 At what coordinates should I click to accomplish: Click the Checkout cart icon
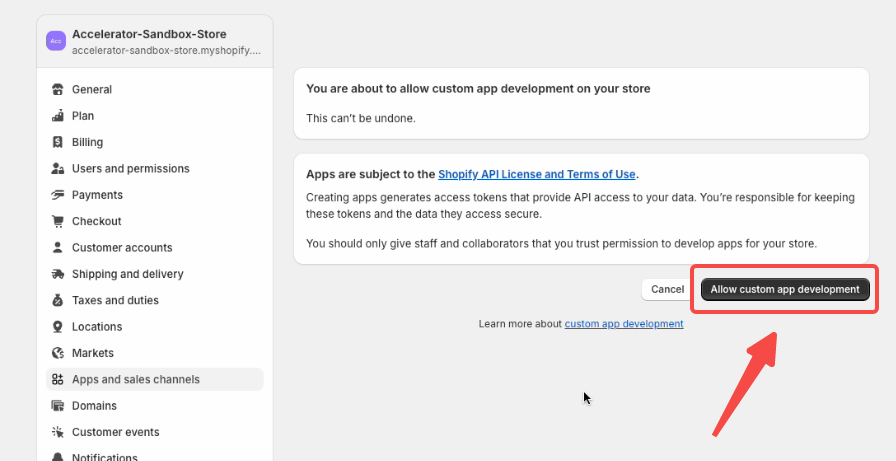(57, 221)
